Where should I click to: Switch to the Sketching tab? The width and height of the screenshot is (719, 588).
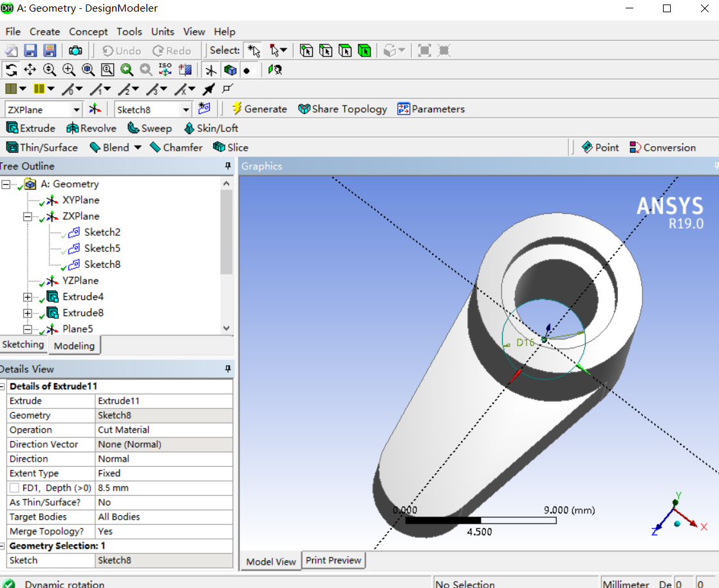[x=23, y=345]
